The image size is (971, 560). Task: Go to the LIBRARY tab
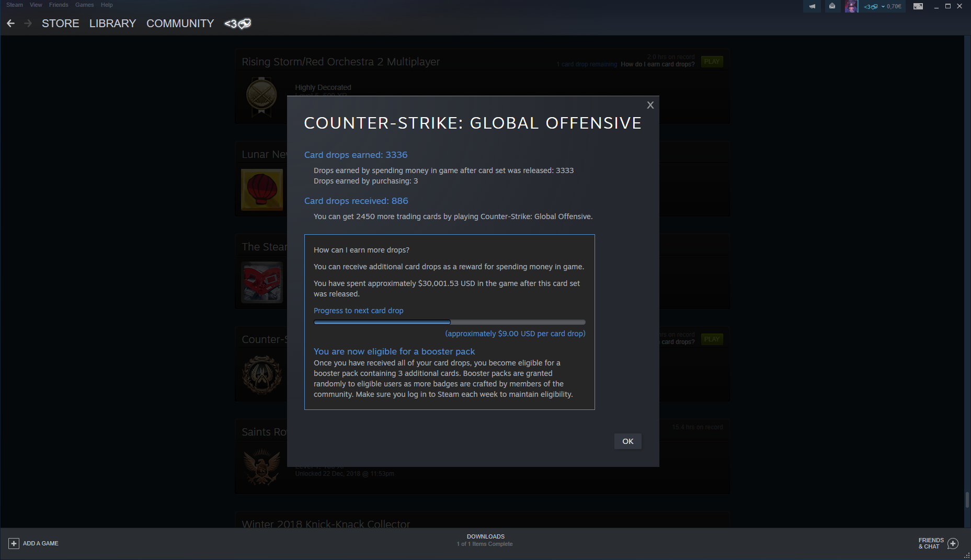(x=112, y=24)
